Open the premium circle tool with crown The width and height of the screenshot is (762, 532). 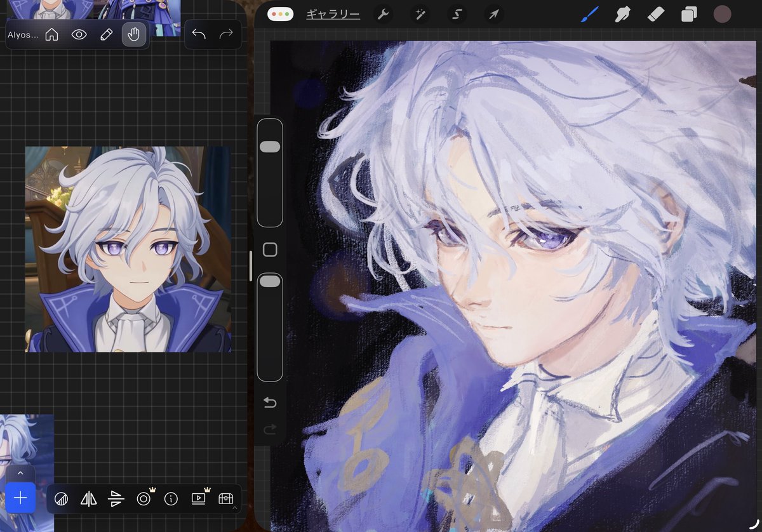coord(144,498)
